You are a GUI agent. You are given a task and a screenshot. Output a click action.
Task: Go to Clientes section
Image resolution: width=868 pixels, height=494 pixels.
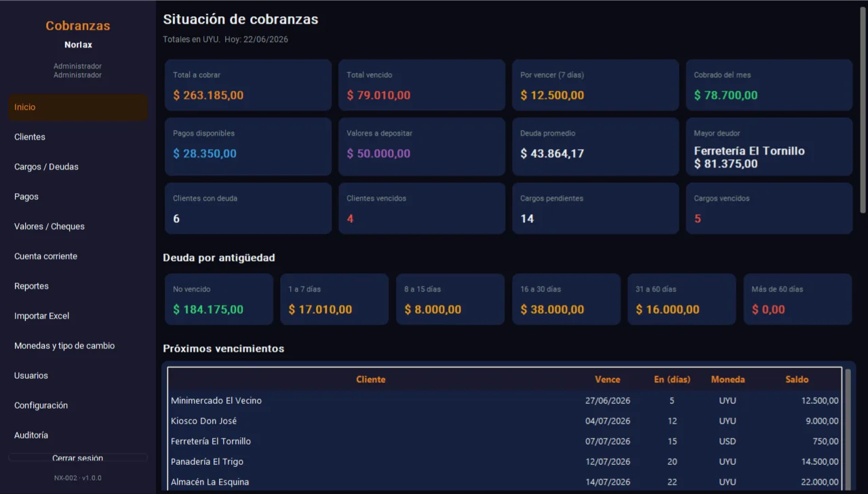point(78,137)
